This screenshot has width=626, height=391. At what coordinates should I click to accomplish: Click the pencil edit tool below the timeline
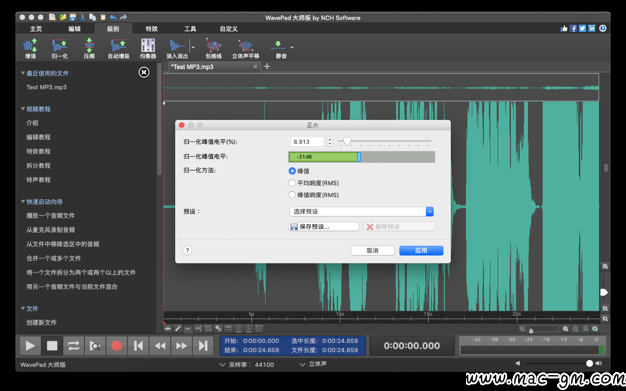click(178, 329)
